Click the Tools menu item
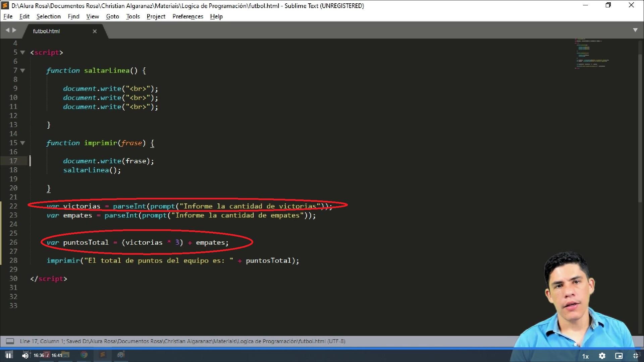 pos(132,16)
